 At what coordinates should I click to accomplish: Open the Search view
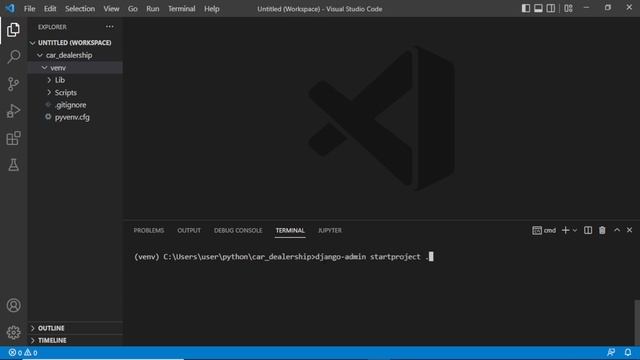click(x=13, y=57)
